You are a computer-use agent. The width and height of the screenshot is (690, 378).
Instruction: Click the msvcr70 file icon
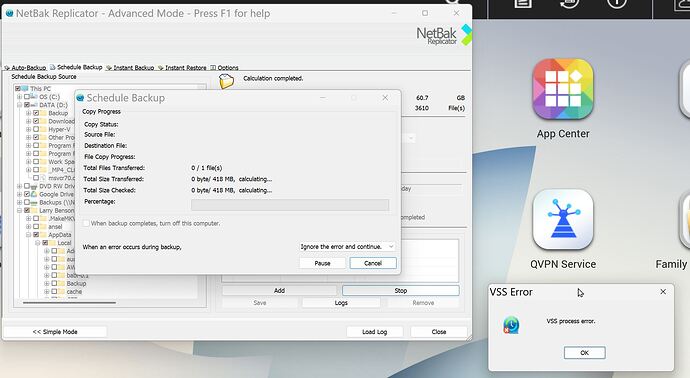tap(43, 178)
